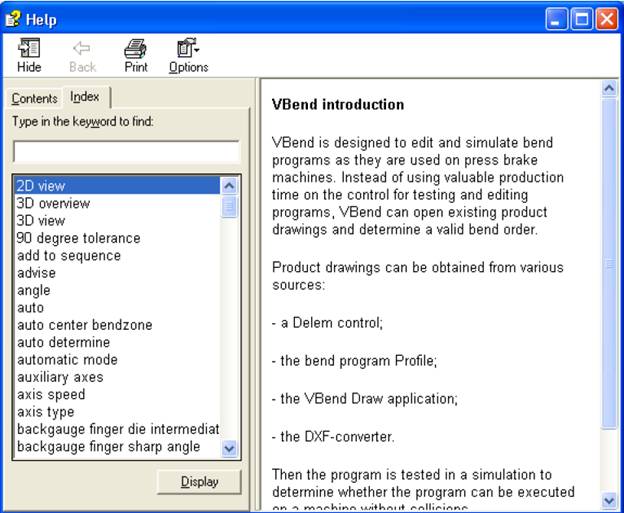
Task: Click the Help window title icon
Action: pos(13,19)
